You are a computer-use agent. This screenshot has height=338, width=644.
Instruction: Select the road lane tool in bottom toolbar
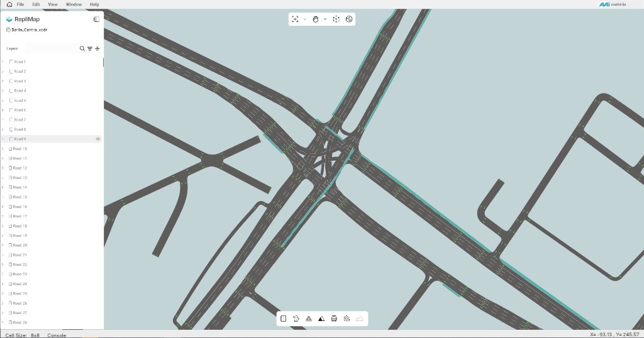pos(284,319)
